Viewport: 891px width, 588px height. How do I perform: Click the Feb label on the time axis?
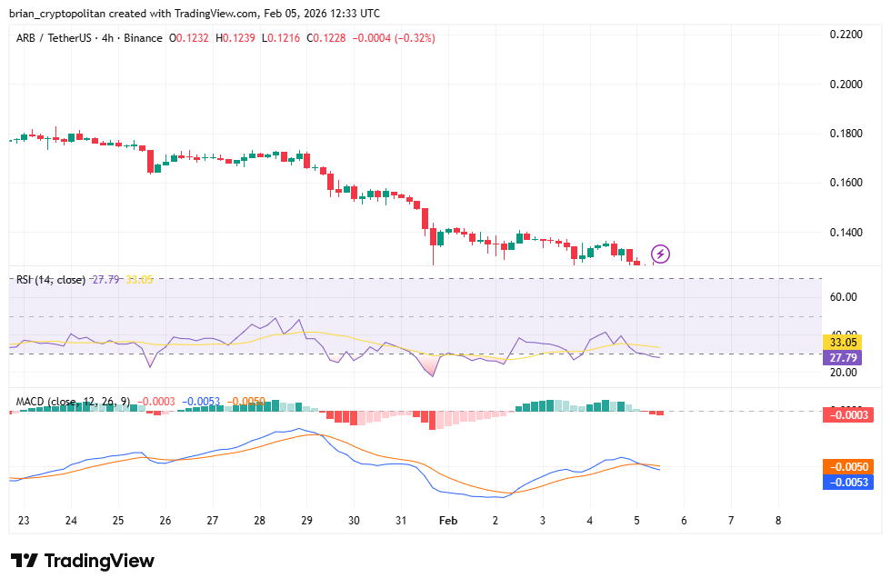pyautogui.click(x=447, y=522)
